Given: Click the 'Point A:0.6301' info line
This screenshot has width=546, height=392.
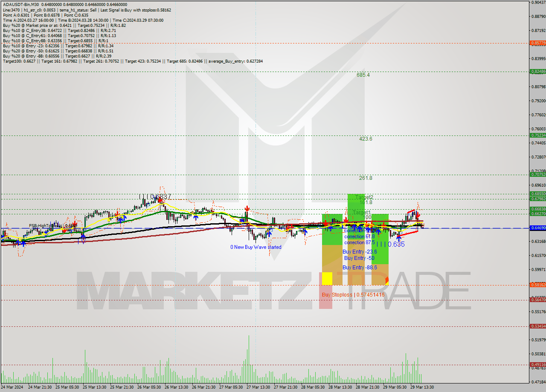Looking at the screenshot, I should pos(46,15).
